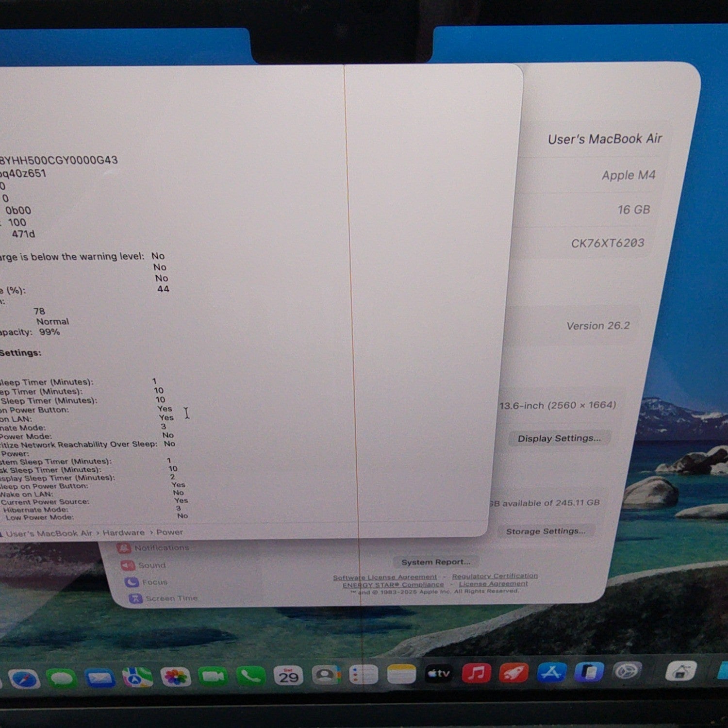Click the Current Power Source label
The image size is (728, 728).
(45, 502)
